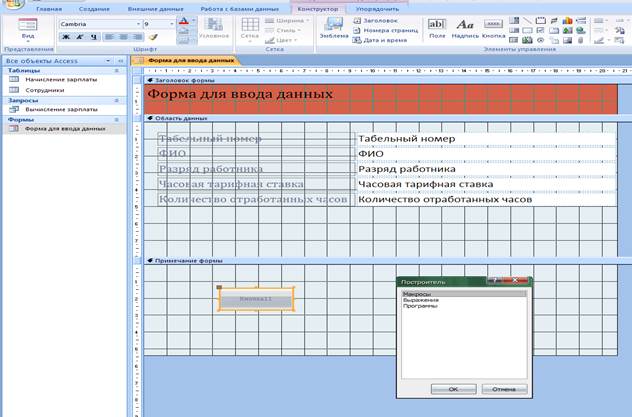Switch to the Конструктор tab
Screen dimensions: 632x417
coord(318,9)
